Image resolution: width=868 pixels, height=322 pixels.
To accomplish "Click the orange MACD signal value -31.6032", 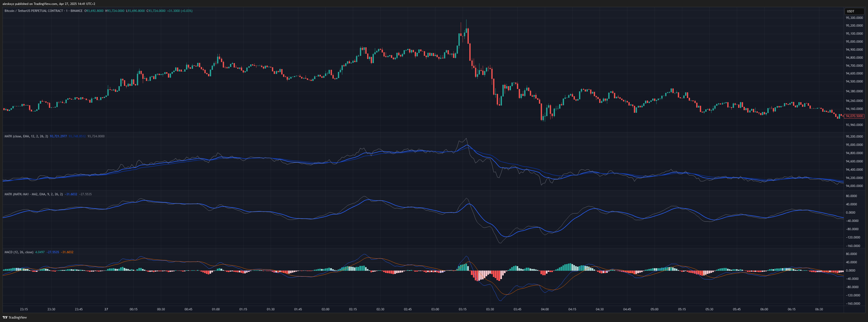I will [x=67, y=252].
